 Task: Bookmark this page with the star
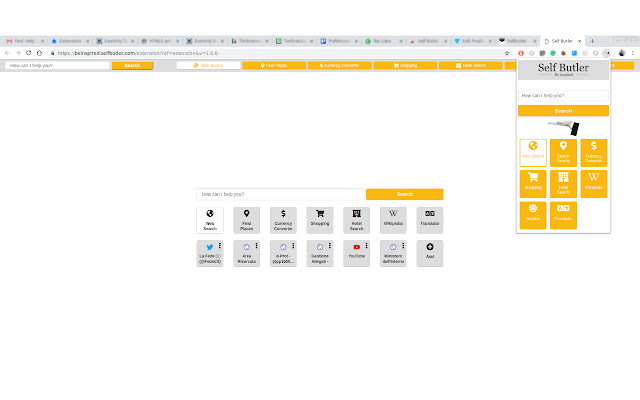pyautogui.click(x=507, y=53)
